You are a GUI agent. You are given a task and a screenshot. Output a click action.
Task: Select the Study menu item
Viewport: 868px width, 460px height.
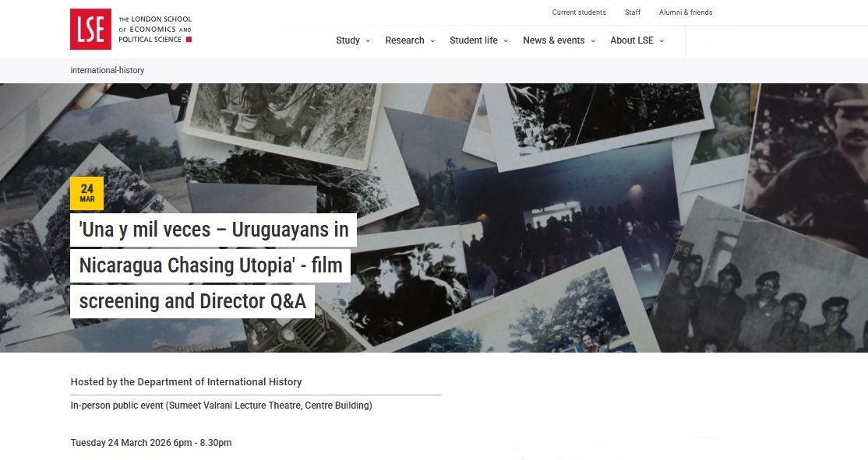pyautogui.click(x=348, y=40)
